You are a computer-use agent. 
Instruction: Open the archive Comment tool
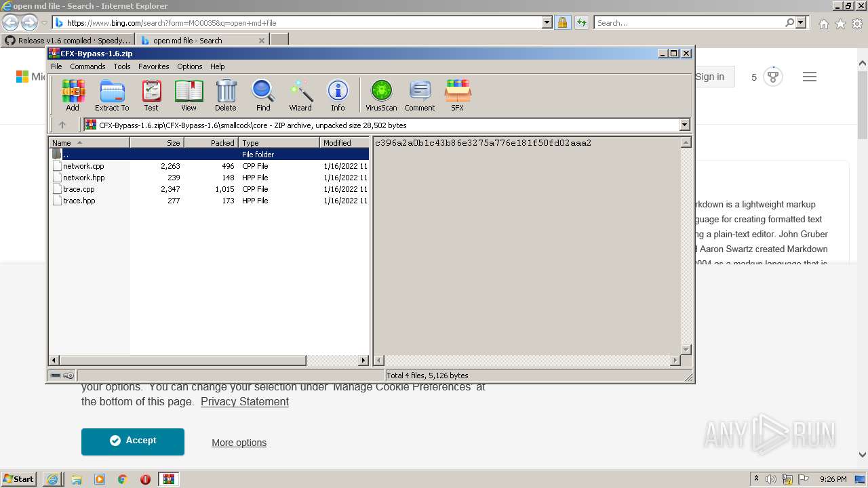(x=420, y=96)
